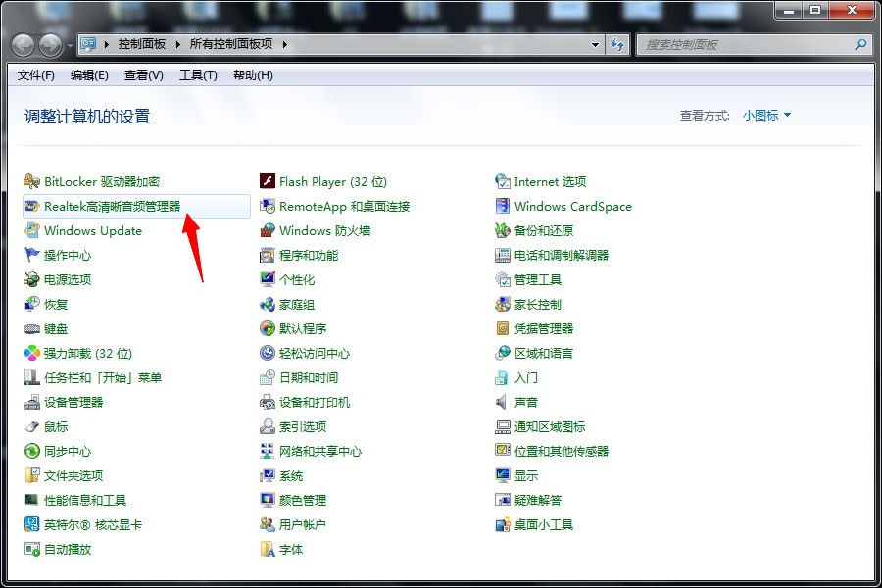Click the 个性化 icon
This screenshot has height=588, width=882.
click(x=268, y=279)
